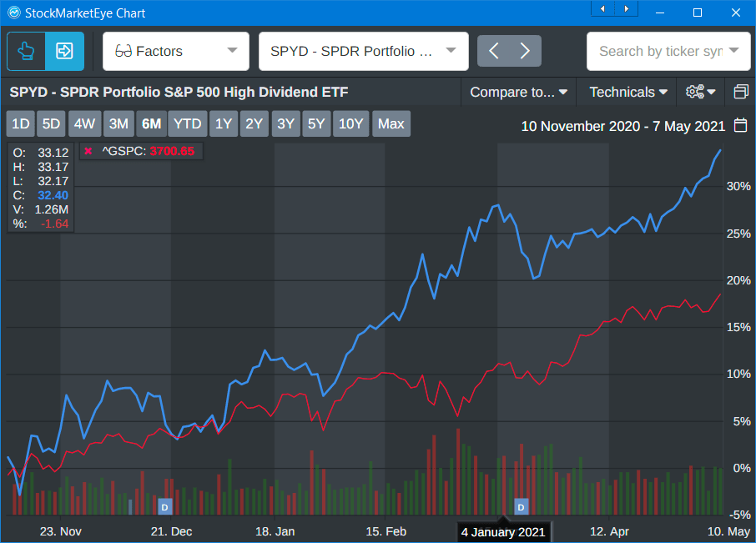This screenshot has width=756, height=543.
Task: Click the chart settings gear icon
Action: tap(700, 92)
